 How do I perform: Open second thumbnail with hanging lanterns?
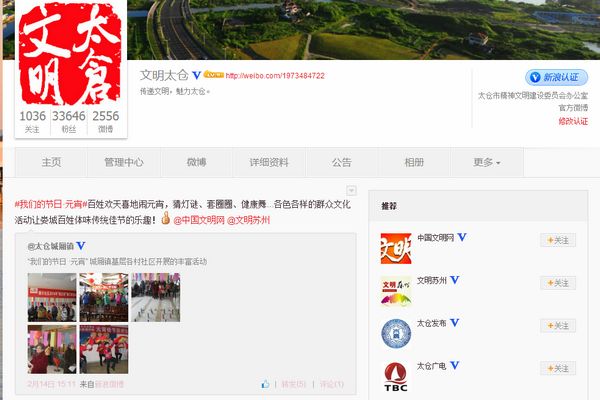tap(104, 297)
